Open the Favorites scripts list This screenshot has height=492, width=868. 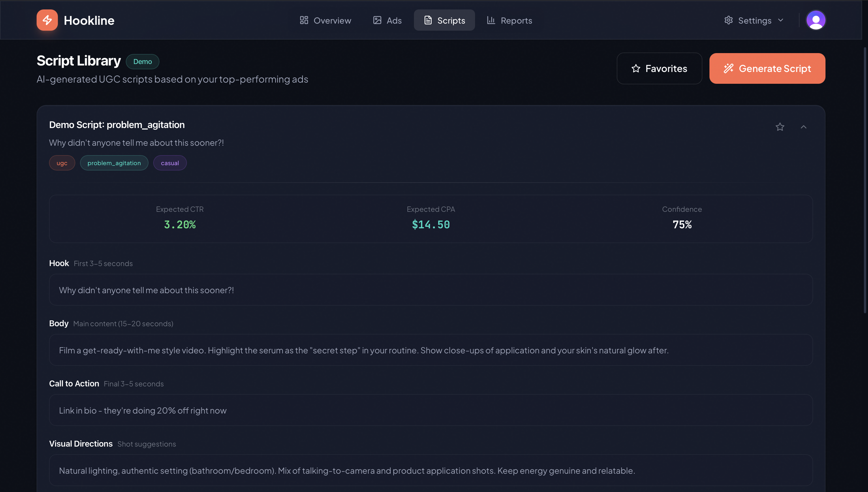[x=659, y=69]
